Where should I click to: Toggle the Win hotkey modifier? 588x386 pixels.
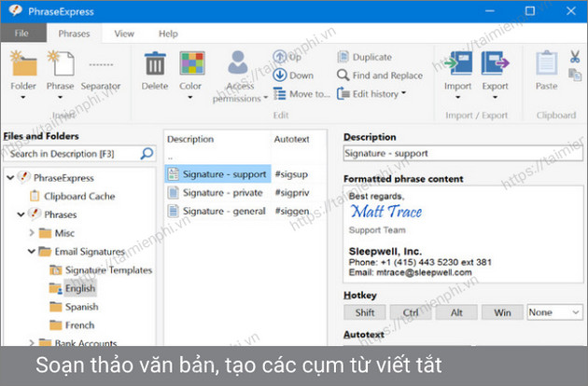pos(502,312)
